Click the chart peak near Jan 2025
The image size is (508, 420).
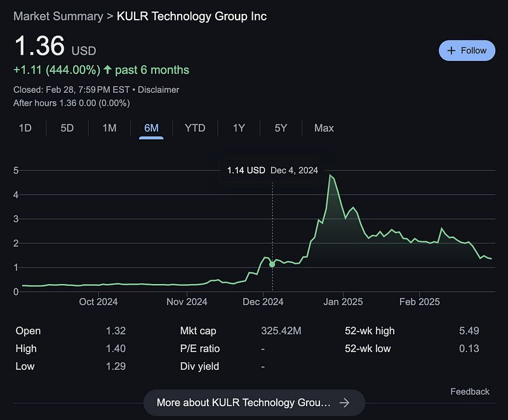(330, 175)
